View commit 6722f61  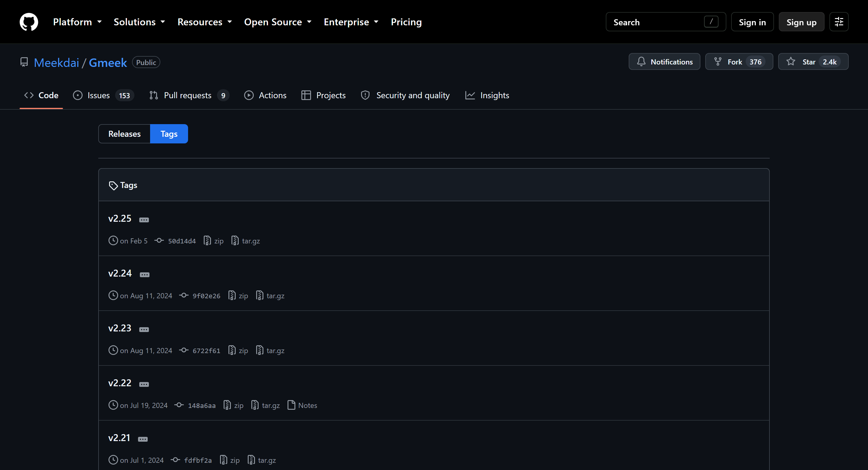pyautogui.click(x=200, y=351)
